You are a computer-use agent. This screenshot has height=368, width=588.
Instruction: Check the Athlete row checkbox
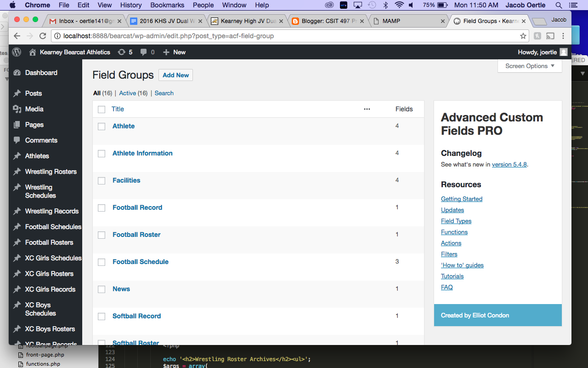pos(102,126)
